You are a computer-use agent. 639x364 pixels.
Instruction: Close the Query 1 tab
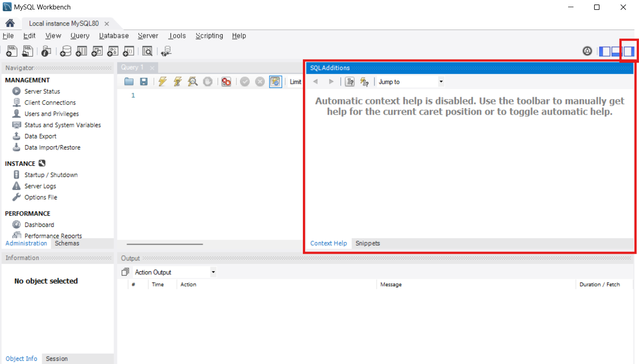tap(152, 68)
